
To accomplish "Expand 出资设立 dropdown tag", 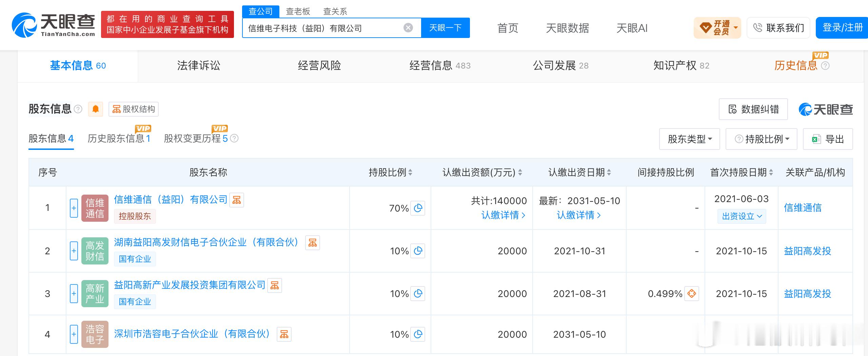I will click(x=742, y=216).
